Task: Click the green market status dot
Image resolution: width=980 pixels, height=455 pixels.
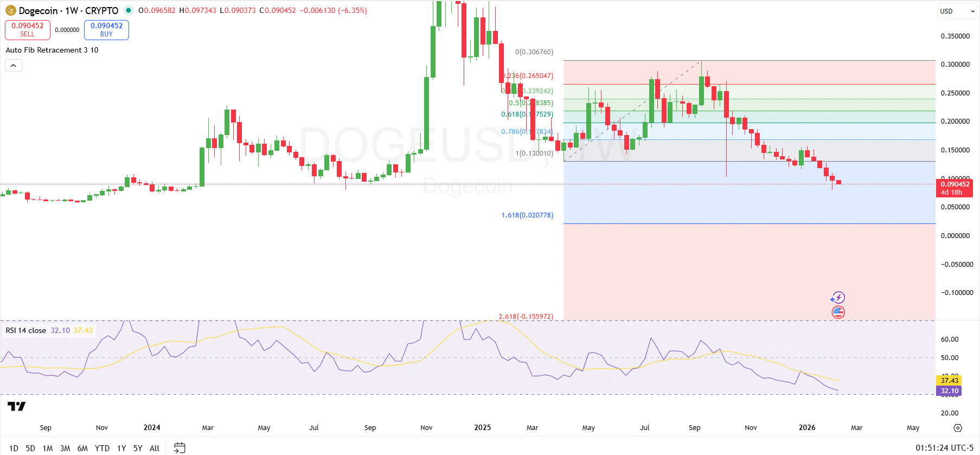Action: pos(128,10)
